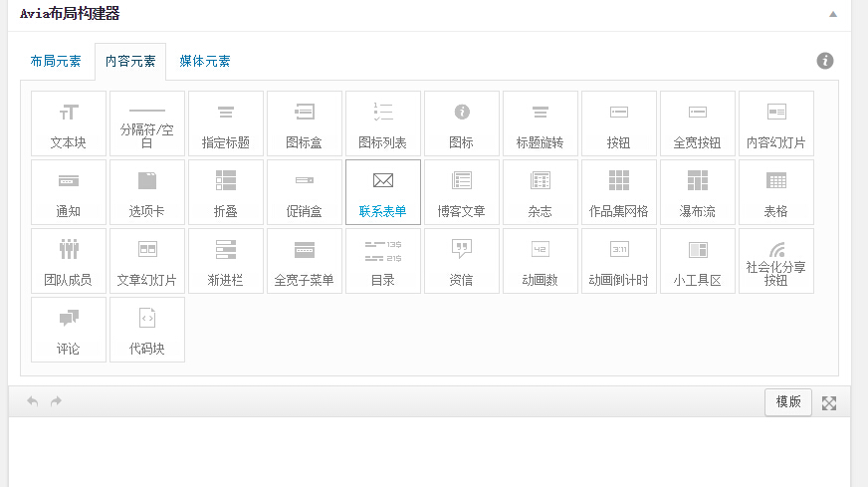Click the info help icon
868x487 pixels.
[x=825, y=61]
